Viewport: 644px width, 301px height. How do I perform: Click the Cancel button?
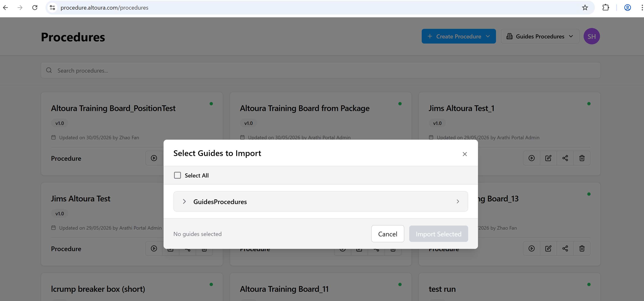388,234
